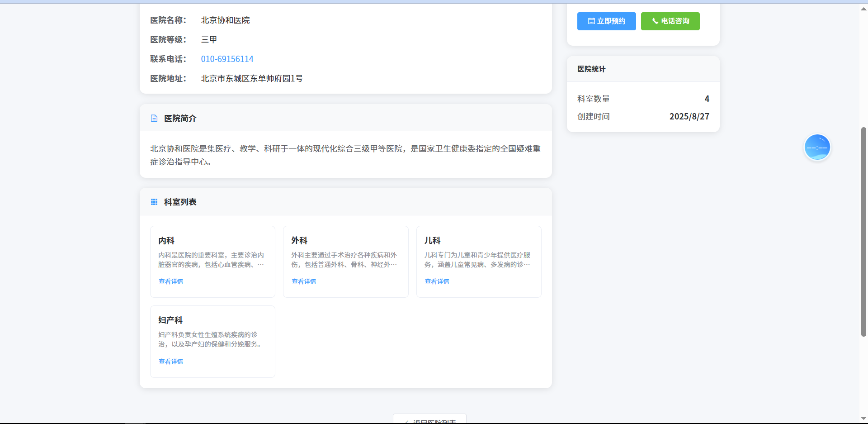Click the 医院地址 label
Viewport: 868px width, 424px height.
[168, 78]
